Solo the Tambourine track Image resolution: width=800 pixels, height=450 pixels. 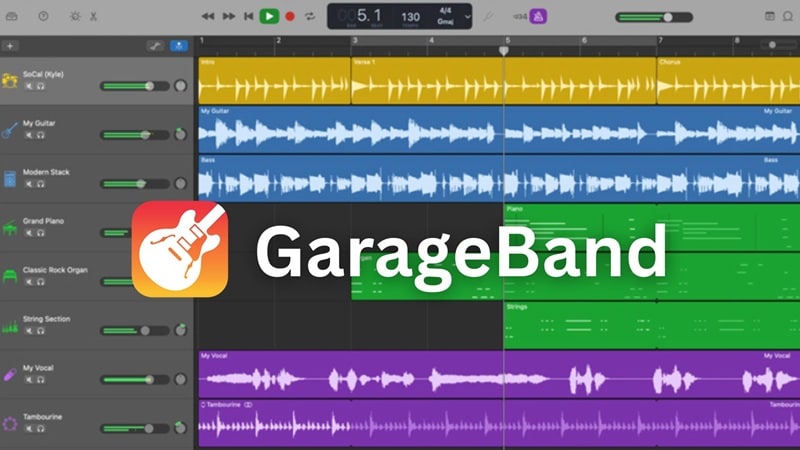coord(40,429)
